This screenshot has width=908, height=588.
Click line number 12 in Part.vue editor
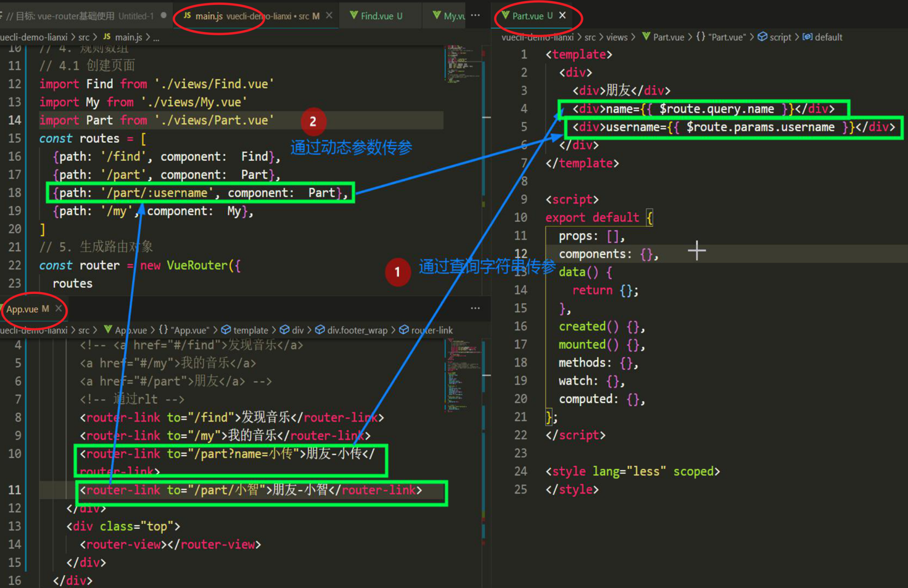[x=521, y=253]
